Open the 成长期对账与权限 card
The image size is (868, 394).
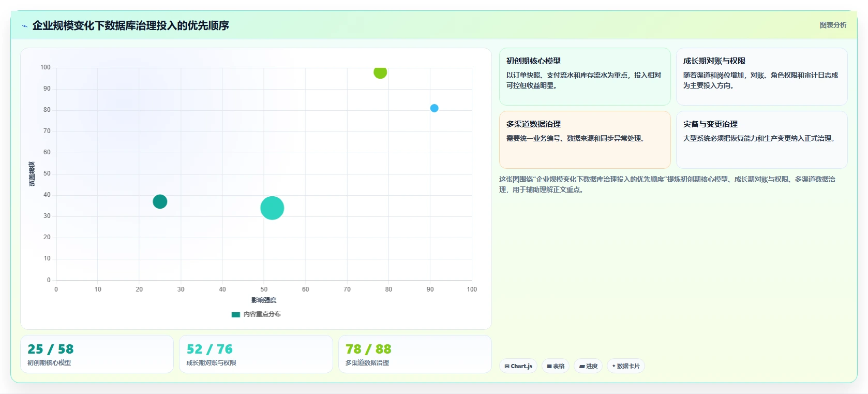[761, 77]
